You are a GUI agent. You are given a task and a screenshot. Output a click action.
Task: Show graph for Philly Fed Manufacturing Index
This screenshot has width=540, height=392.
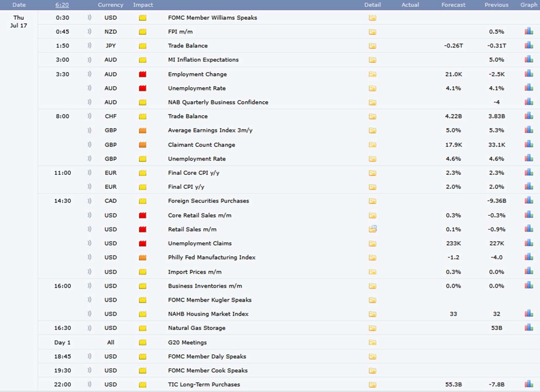coord(529,257)
